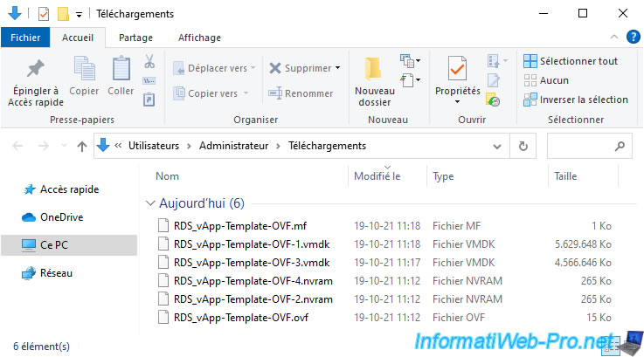Click the New folder icon in title bar
644x357 pixels.
coord(63,14)
